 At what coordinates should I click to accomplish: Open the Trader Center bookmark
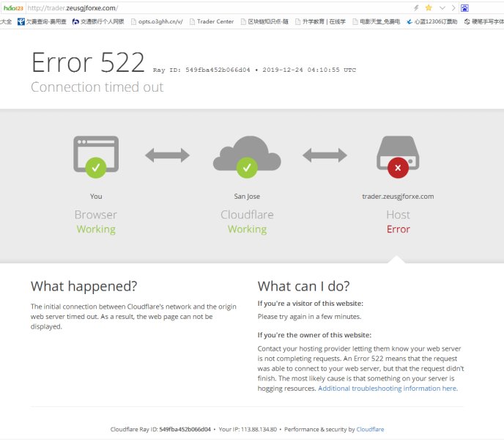pos(212,21)
